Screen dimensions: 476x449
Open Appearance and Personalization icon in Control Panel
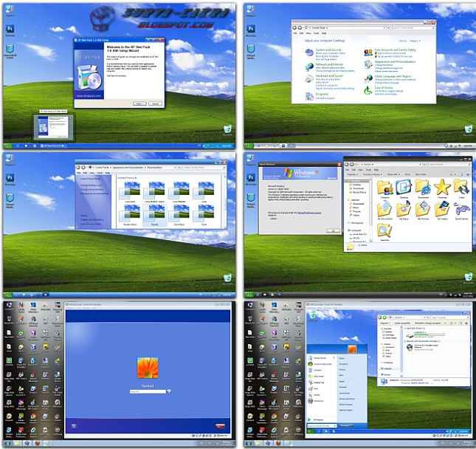[x=368, y=64]
